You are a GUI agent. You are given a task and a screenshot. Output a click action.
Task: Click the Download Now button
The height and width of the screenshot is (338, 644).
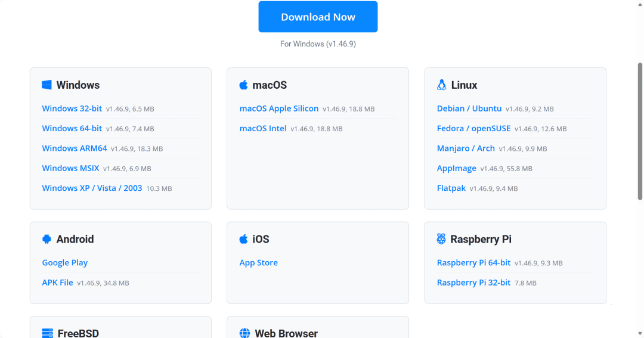(x=318, y=17)
